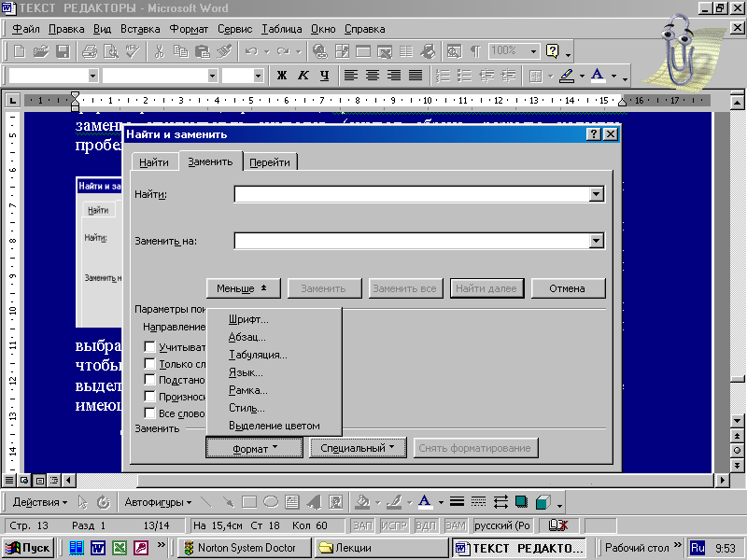Align text left in formatting toolbar

(351, 76)
